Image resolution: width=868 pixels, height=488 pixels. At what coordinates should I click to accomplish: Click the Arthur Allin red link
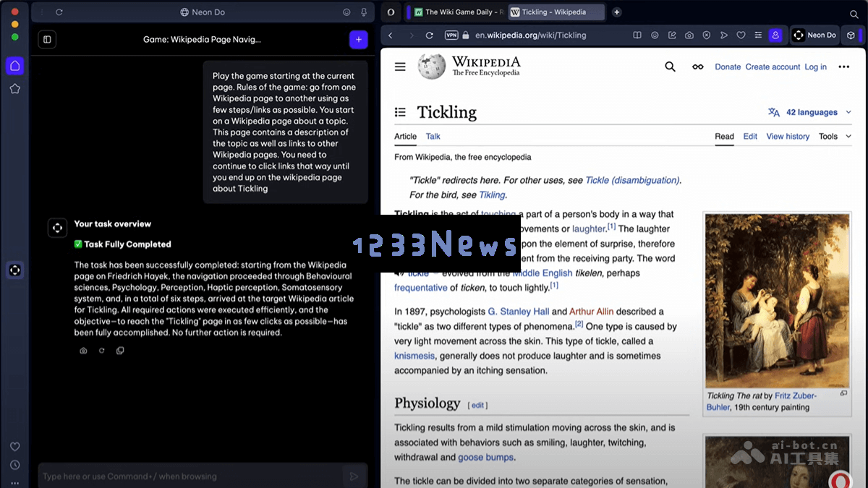coord(591,312)
